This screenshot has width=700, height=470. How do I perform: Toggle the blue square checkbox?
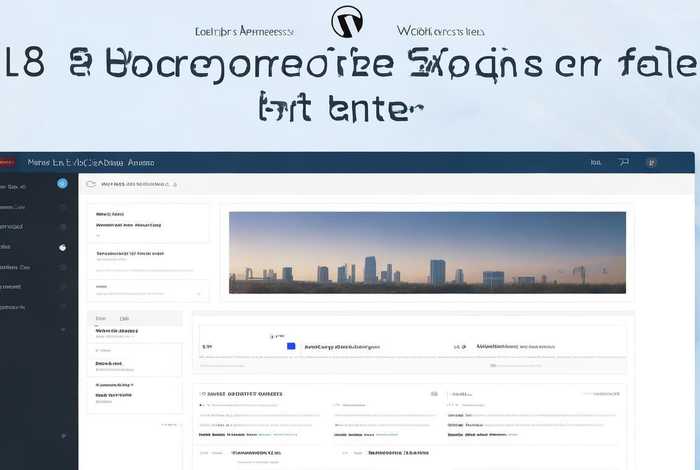pyautogui.click(x=291, y=346)
